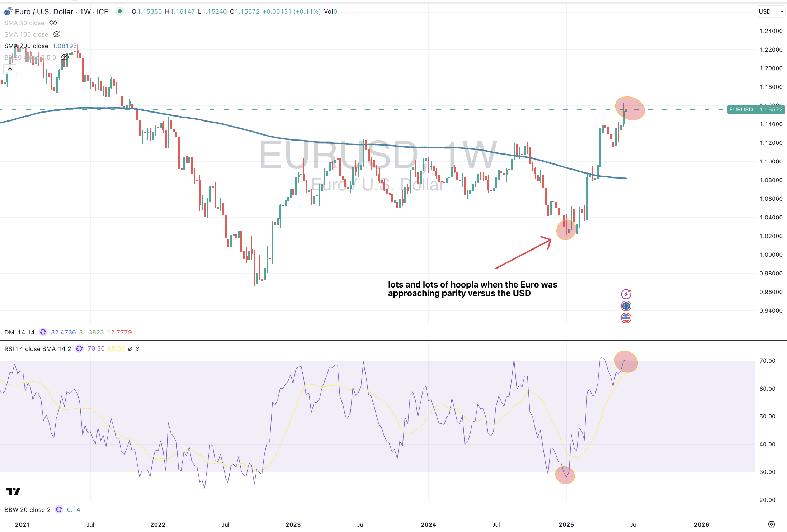Open chart settings gear on time axis
Image resolution: width=787 pixels, height=532 pixels.
coord(772,524)
